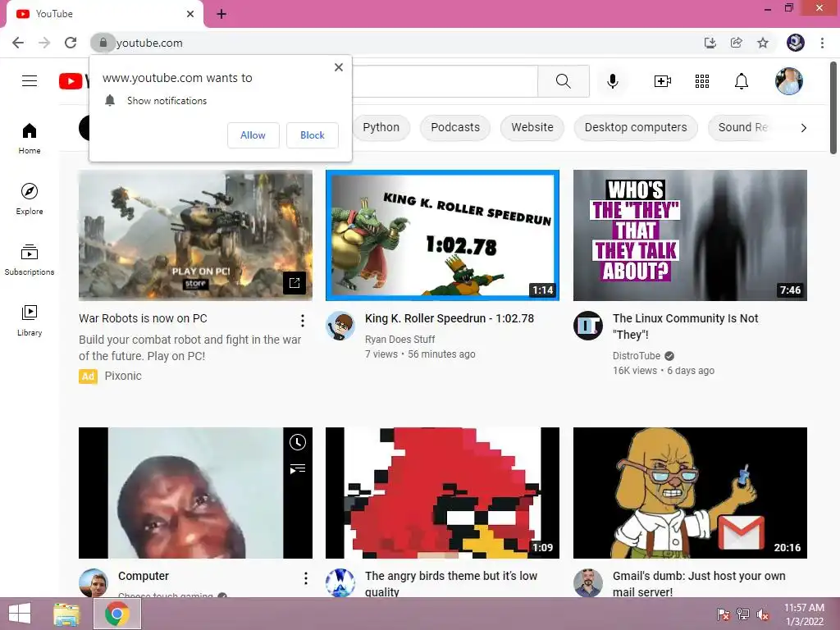The image size is (840, 630).
Task: Open the title King K. Roller Speedrun - 1:02.78
Action: (450, 318)
